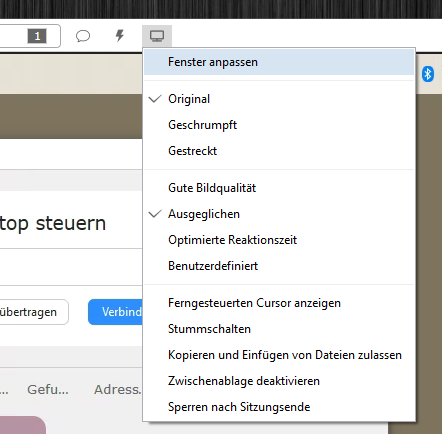Viewport: 442px width, 434px height.
Task: Click the blue Verbinden button
Action: coord(115,312)
